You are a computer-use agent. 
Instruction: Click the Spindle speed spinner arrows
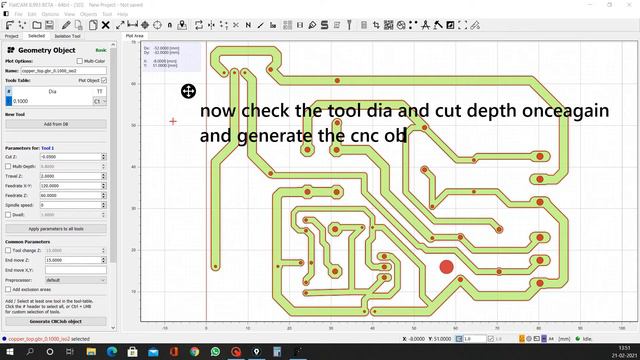[x=104, y=205]
